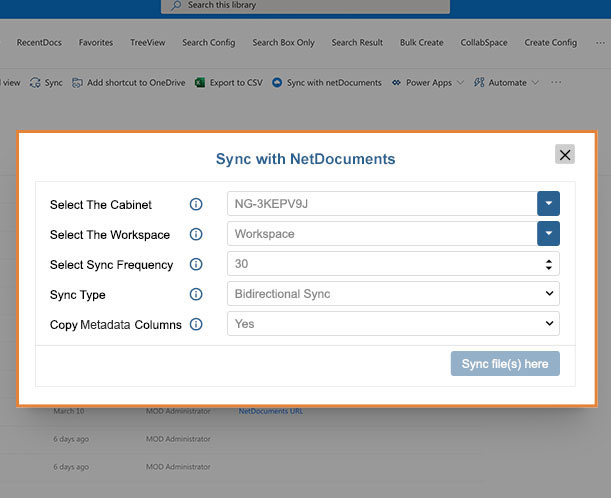This screenshot has height=498, width=611.
Task: Open the workspace dropdown arrow button
Action: pyautogui.click(x=549, y=233)
